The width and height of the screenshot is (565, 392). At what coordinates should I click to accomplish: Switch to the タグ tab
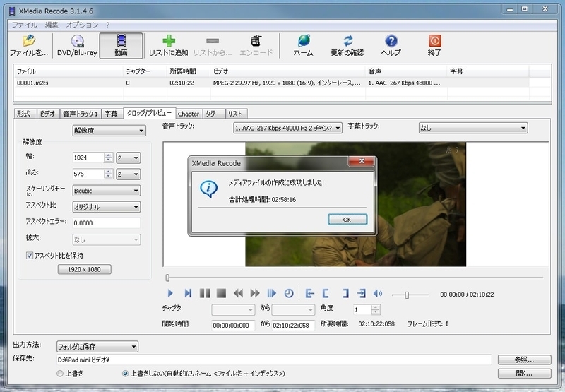pos(213,114)
